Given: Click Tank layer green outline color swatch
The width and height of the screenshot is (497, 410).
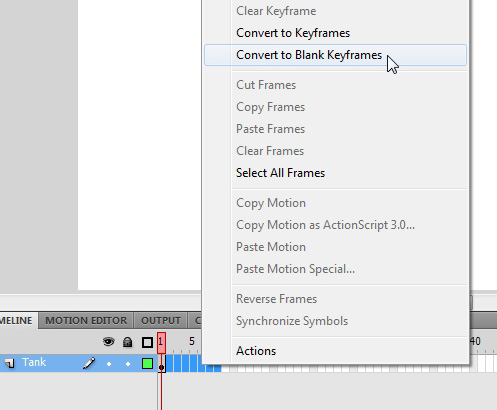Looking at the screenshot, I should pyautogui.click(x=147, y=363).
